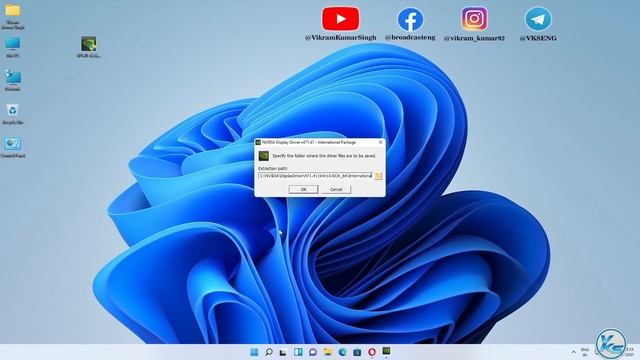Open the browse folder icon beside Extraction path
Viewport: 640px width, 360px height.
pyautogui.click(x=378, y=176)
